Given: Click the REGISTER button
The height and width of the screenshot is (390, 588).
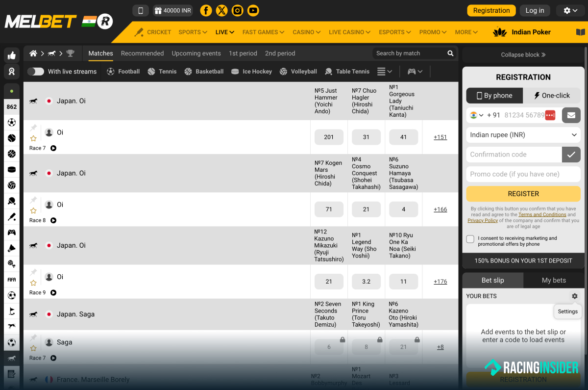Looking at the screenshot, I should tap(523, 194).
